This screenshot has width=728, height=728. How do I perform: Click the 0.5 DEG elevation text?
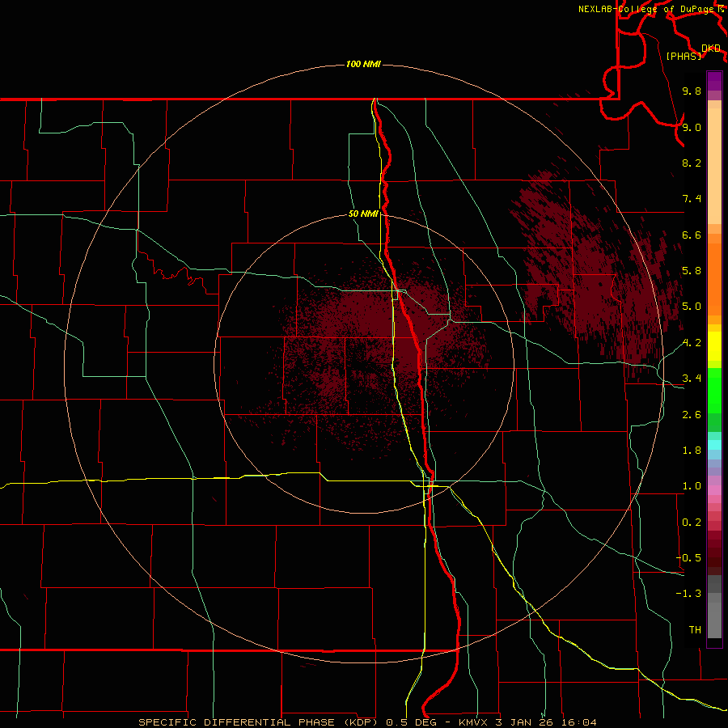click(x=412, y=722)
